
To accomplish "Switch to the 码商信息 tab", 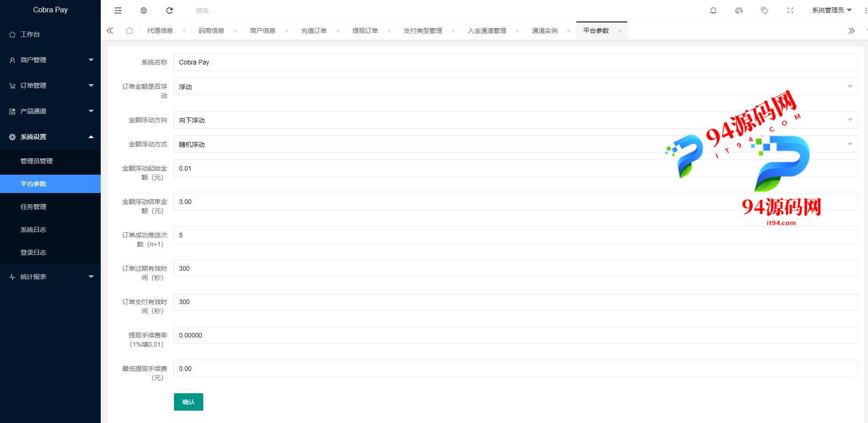I will point(211,31).
